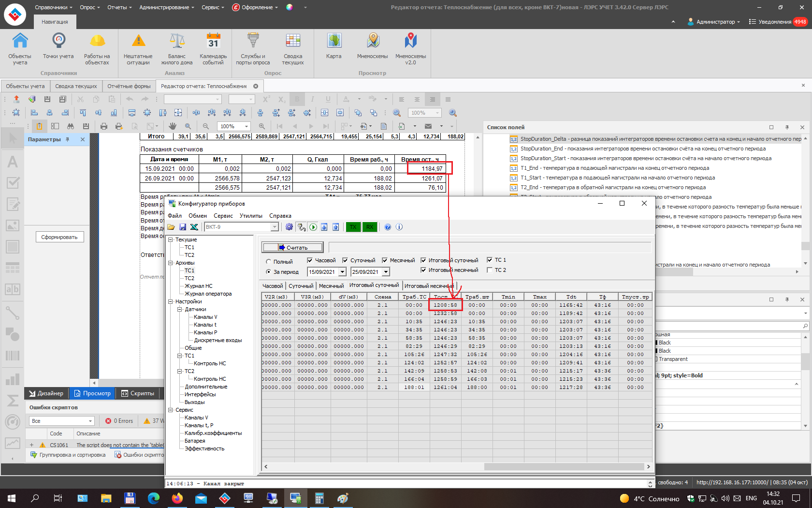Open Службы и порты опроса icon
812x508 pixels.
pos(253,48)
